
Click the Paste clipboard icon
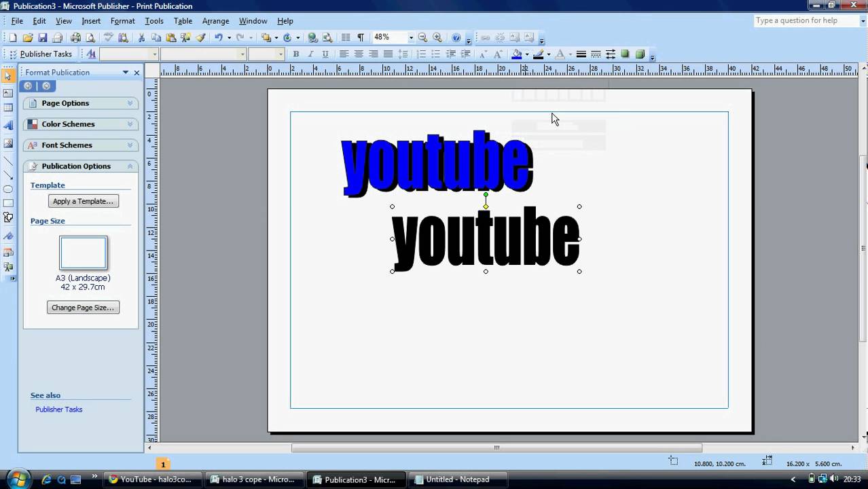tap(171, 38)
